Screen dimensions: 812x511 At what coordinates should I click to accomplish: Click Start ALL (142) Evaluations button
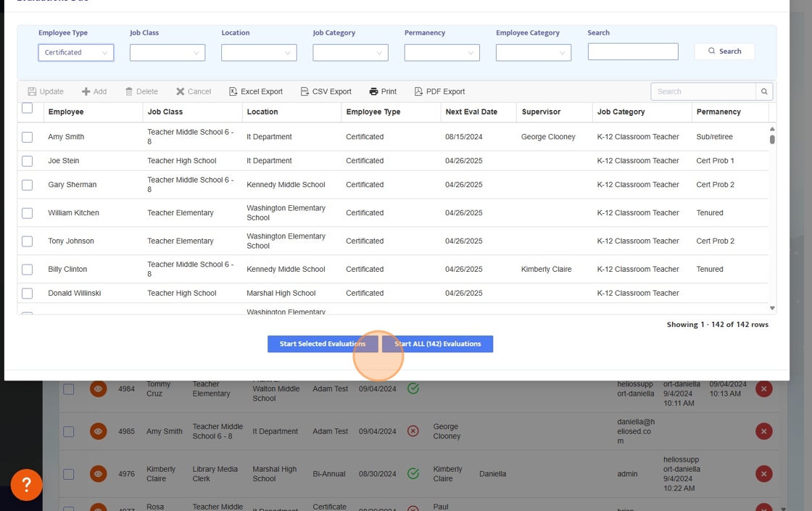tap(438, 344)
